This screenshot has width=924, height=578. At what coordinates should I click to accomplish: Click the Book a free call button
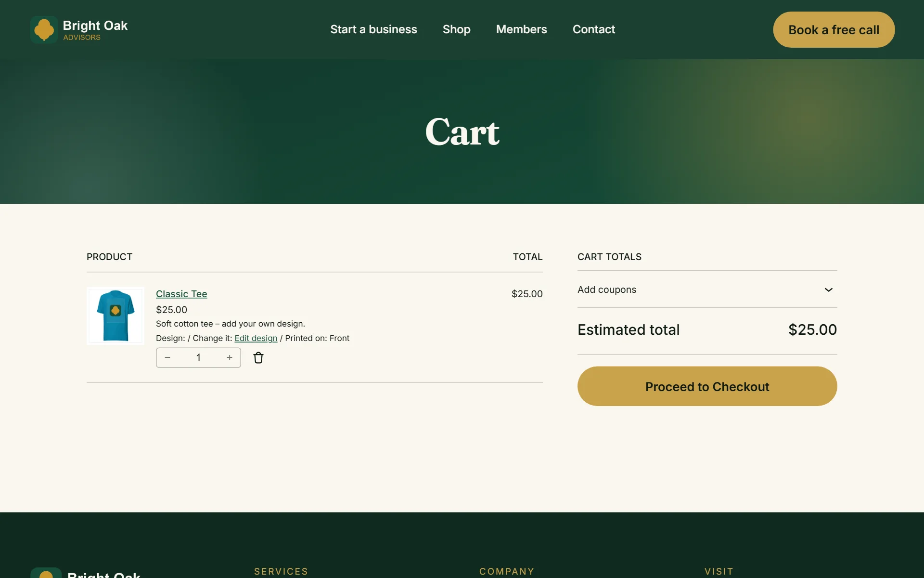coord(834,29)
